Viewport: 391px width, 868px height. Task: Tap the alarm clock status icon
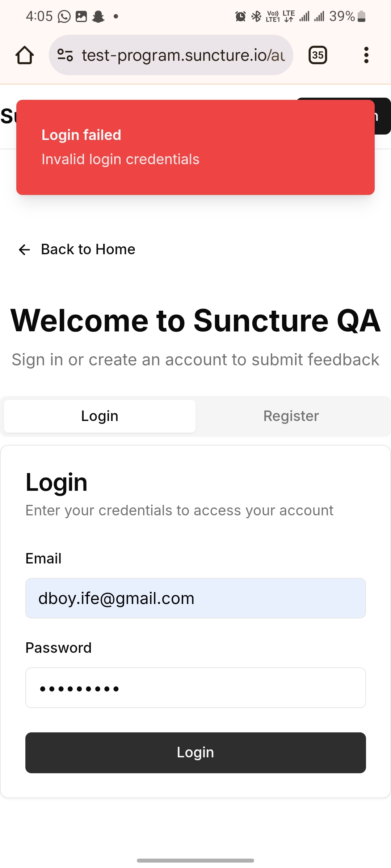point(240,17)
